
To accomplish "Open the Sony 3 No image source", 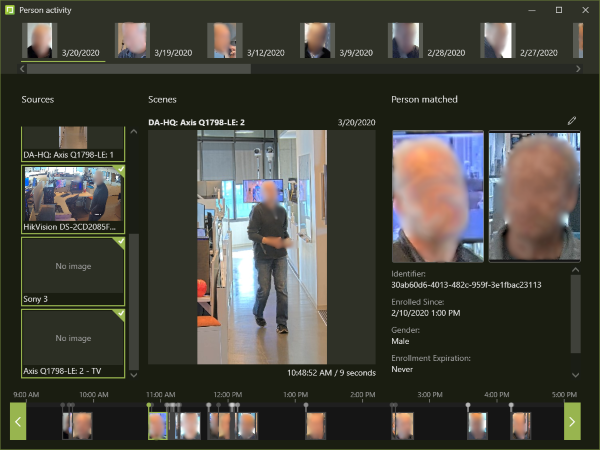I will click(73, 271).
